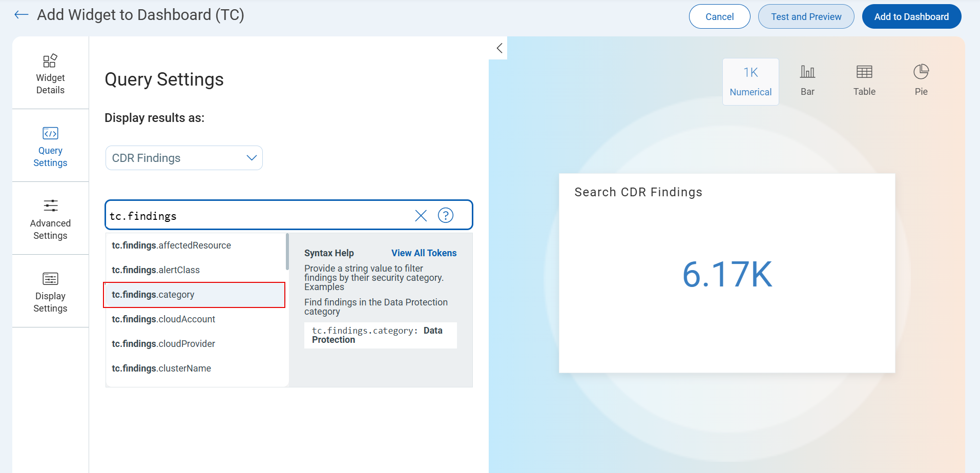
Task: Choose tc.findings.category suggestion
Action: click(194, 295)
